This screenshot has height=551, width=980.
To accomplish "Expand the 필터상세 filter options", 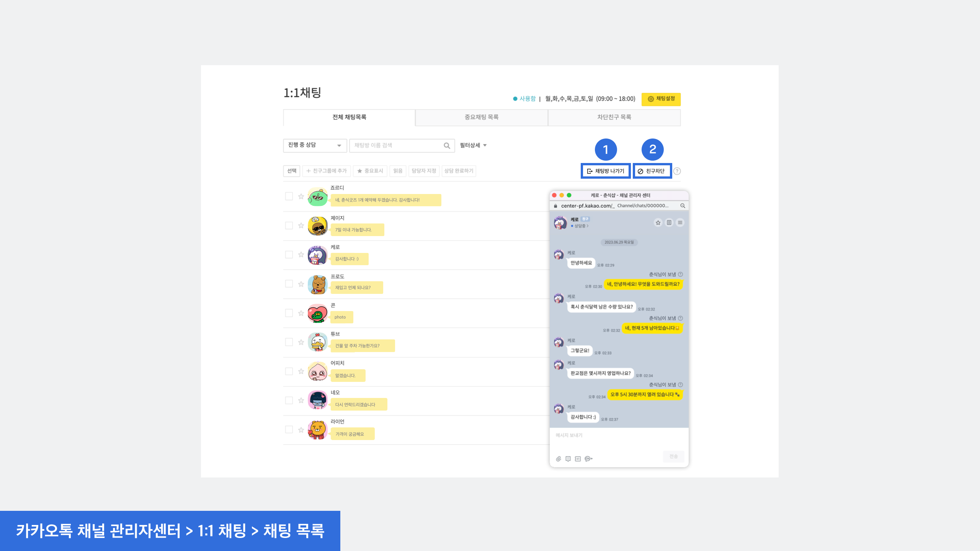I will click(x=473, y=145).
